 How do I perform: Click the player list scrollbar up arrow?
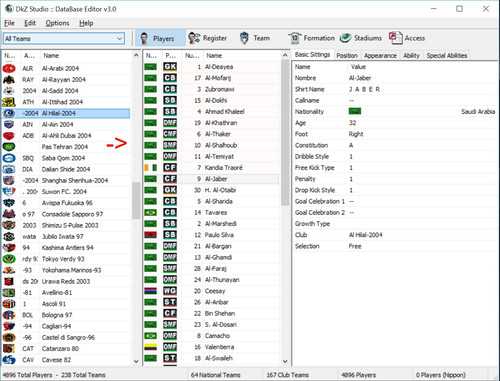click(x=285, y=55)
